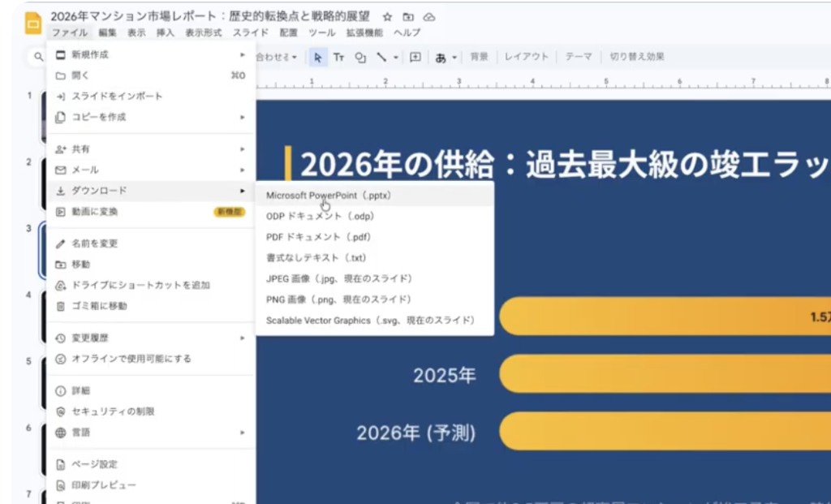Click the star icon beside the title

pos(387,17)
